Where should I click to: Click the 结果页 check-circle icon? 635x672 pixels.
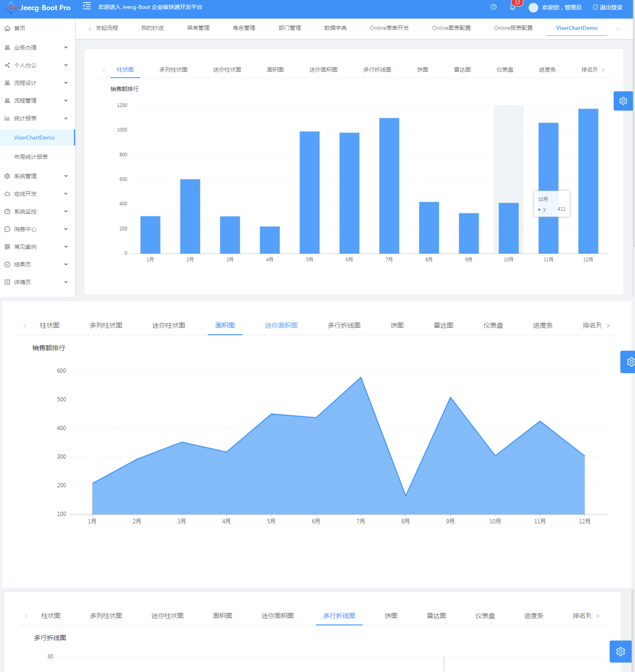click(7, 264)
